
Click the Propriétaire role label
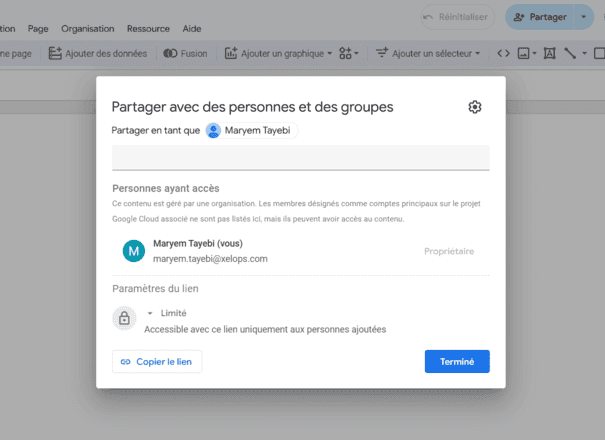(449, 251)
